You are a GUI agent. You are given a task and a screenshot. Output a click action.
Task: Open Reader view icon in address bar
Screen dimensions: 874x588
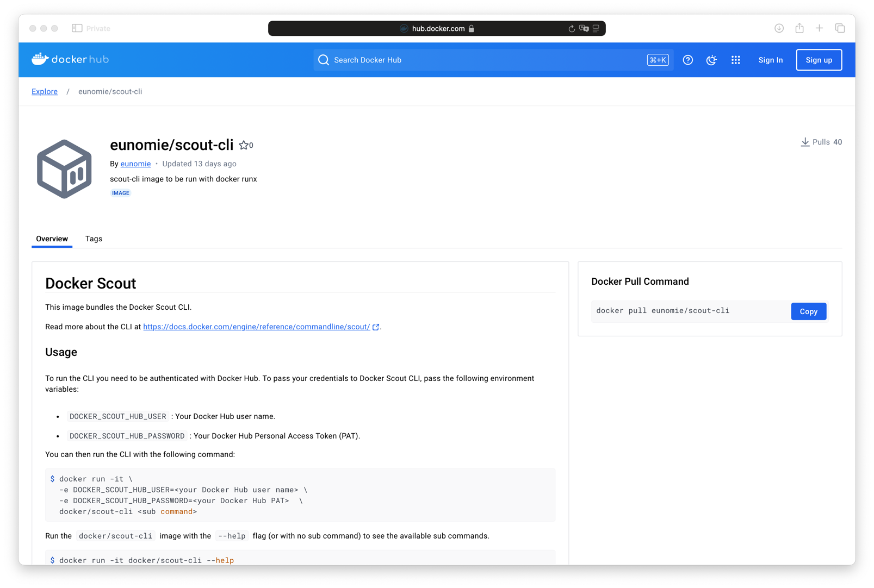[x=596, y=28]
